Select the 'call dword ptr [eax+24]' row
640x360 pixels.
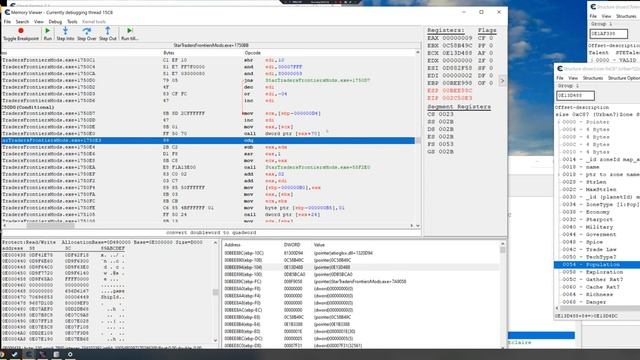tap(208, 215)
